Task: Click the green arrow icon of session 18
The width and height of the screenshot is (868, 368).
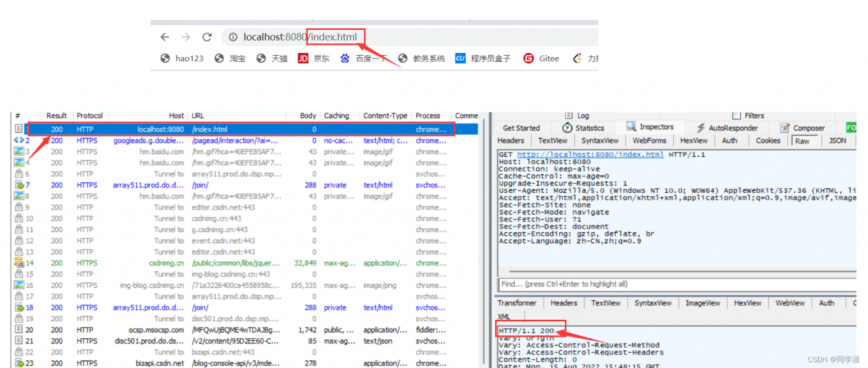Action: point(19,308)
